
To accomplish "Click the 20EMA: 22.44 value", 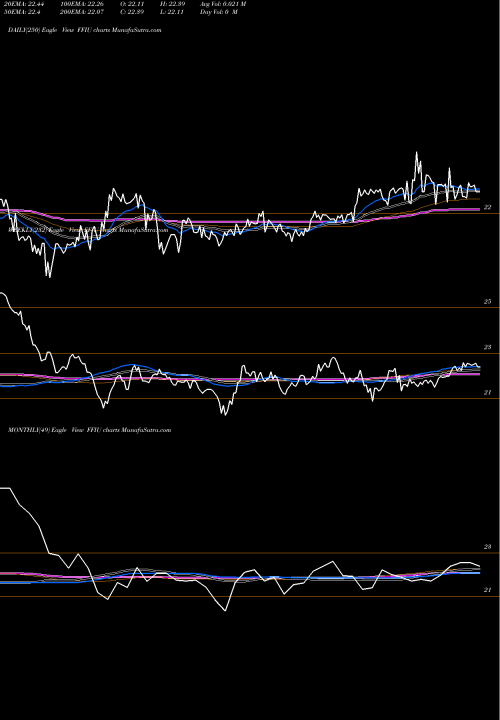I will coord(22,4).
